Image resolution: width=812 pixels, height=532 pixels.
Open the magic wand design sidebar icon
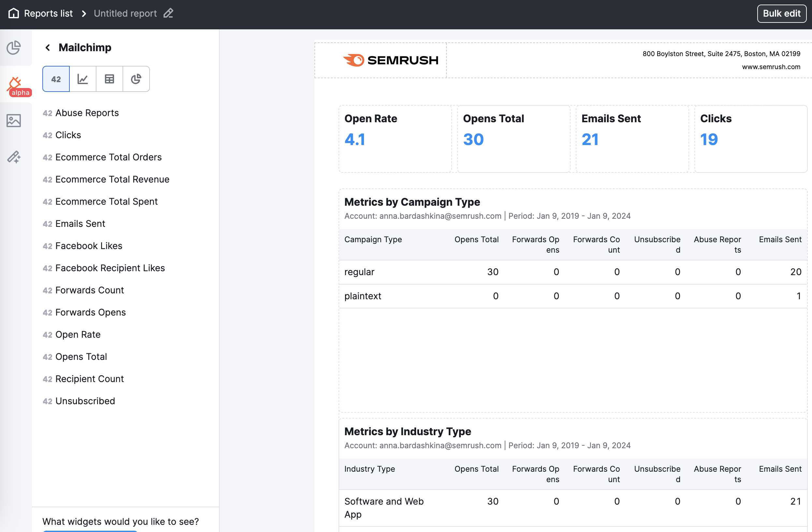[14, 157]
